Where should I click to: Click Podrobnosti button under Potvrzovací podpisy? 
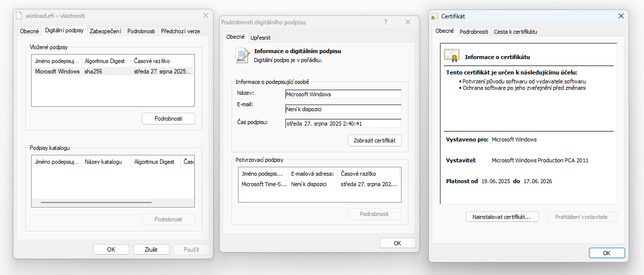[x=375, y=214]
